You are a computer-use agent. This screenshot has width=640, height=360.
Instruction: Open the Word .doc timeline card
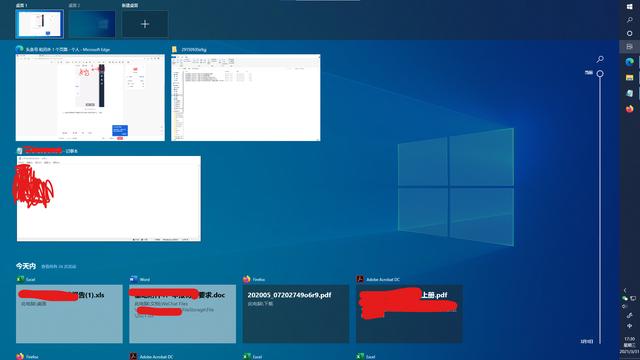[x=182, y=314]
